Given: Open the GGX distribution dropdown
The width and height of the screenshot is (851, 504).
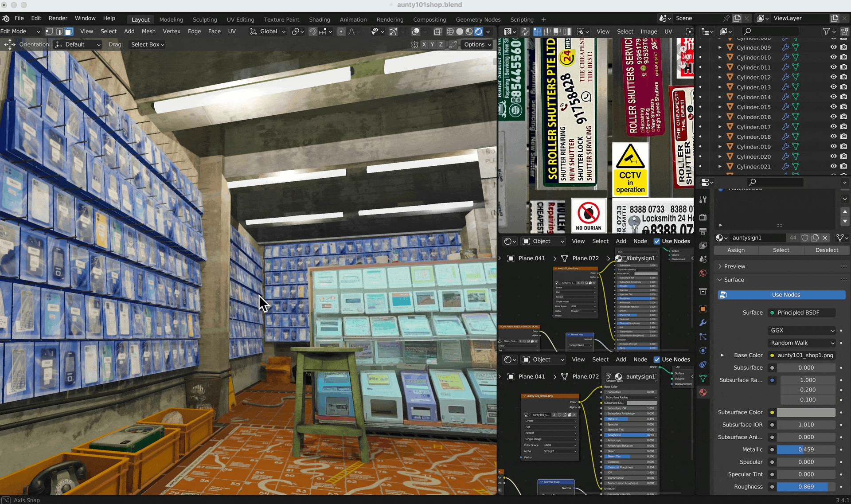Looking at the screenshot, I should tap(802, 330).
